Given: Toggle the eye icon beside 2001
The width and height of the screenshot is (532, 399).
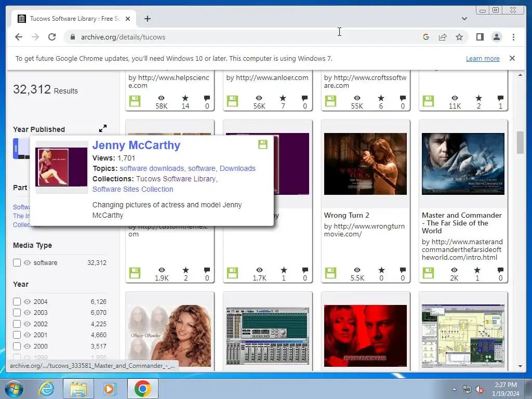Looking at the screenshot, I should [28, 335].
